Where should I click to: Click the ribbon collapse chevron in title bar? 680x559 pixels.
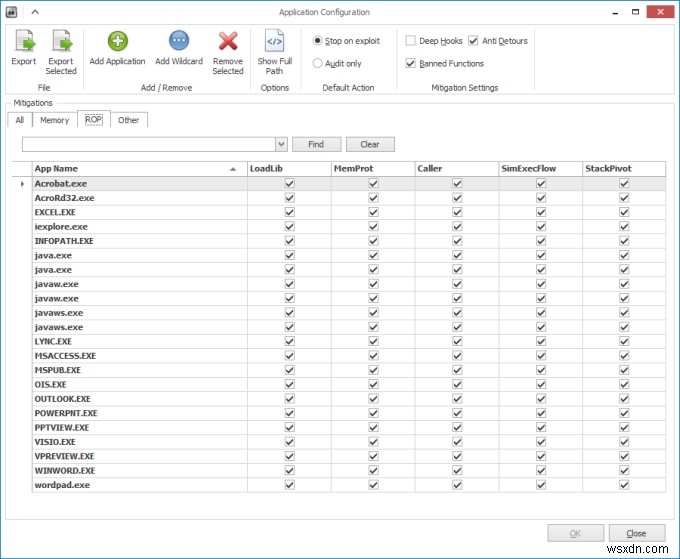pyautogui.click(x=35, y=12)
